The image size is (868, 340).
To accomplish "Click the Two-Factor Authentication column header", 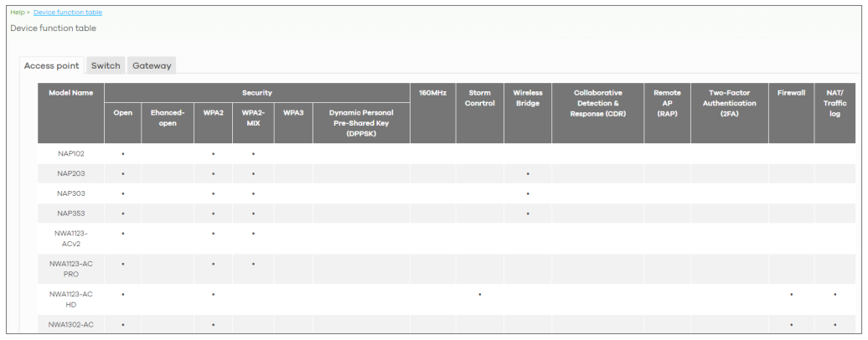I will coord(729,103).
